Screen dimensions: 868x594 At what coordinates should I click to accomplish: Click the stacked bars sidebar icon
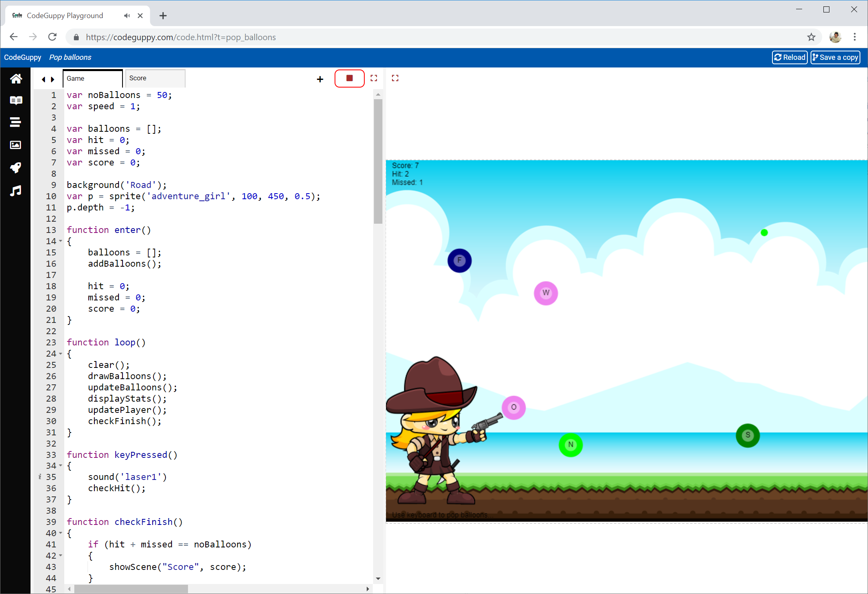(x=16, y=122)
